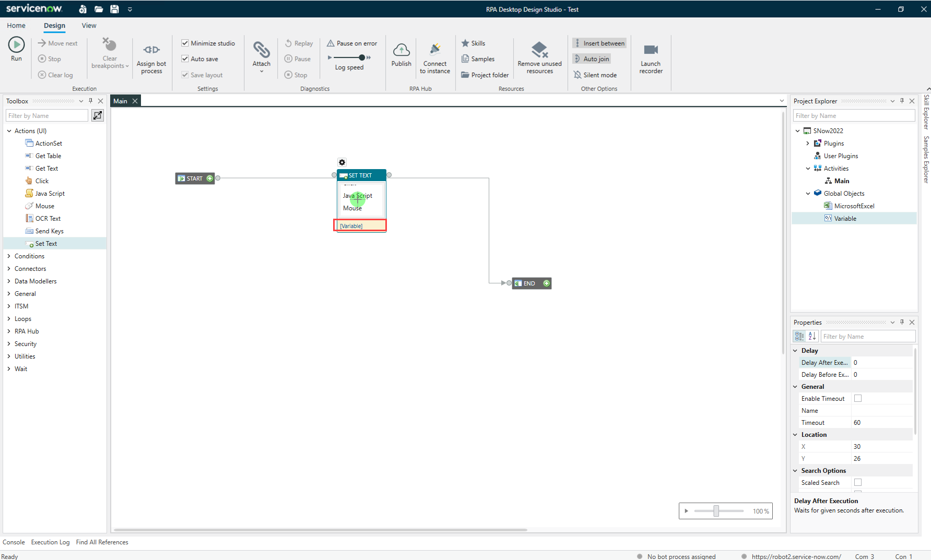
Task: Toggle Auto join option
Action: 592,59
